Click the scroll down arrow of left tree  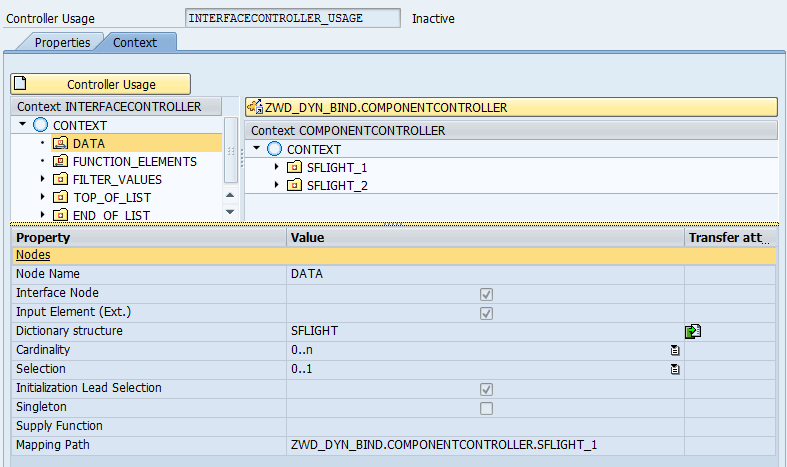pyautogui.click(x=230, y=212)
